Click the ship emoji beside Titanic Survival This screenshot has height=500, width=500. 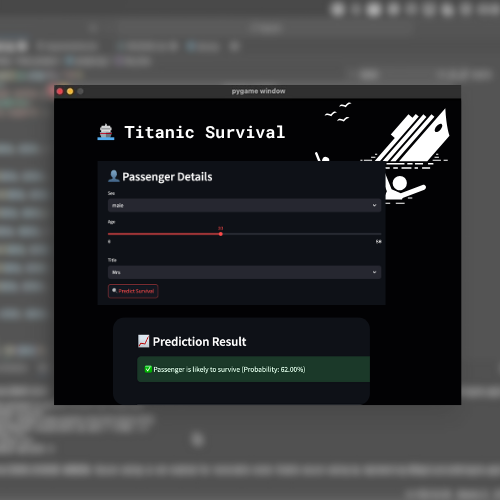coord(106,132)
